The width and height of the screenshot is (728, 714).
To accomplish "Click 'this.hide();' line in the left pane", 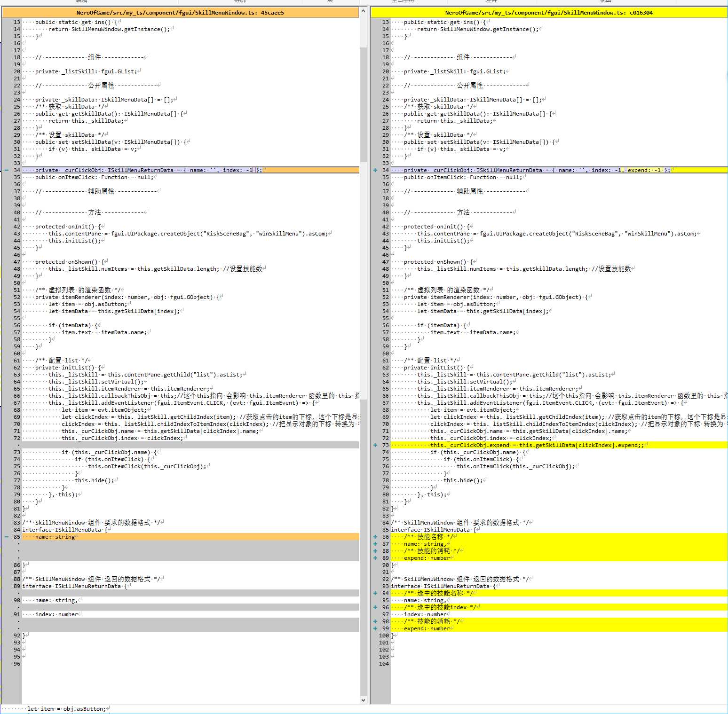I will 95,480.
